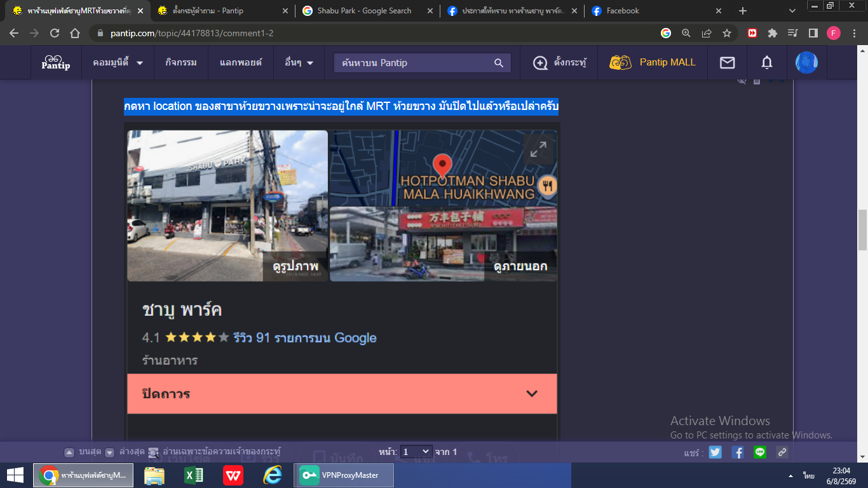Open the Windows Start menu

point(15,475)
